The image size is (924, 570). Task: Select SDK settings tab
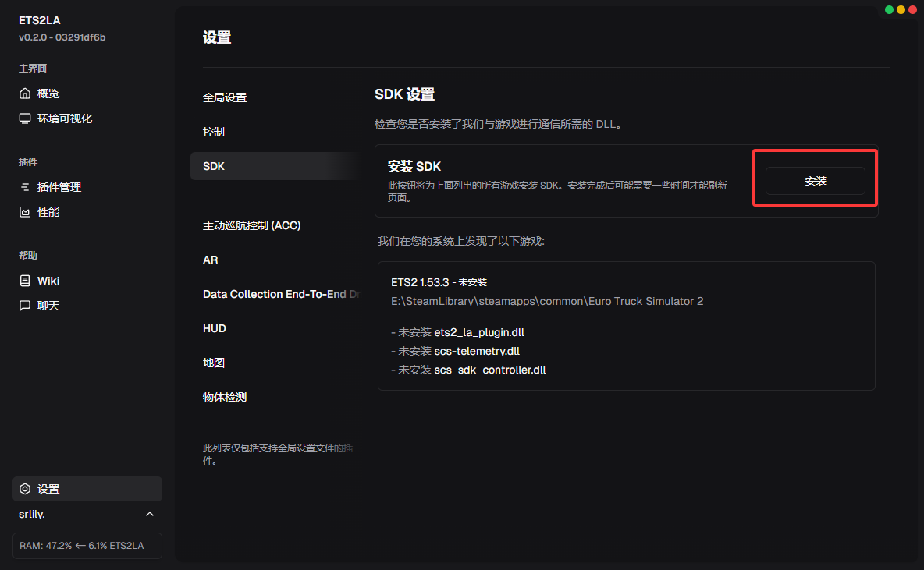[275, 166]
